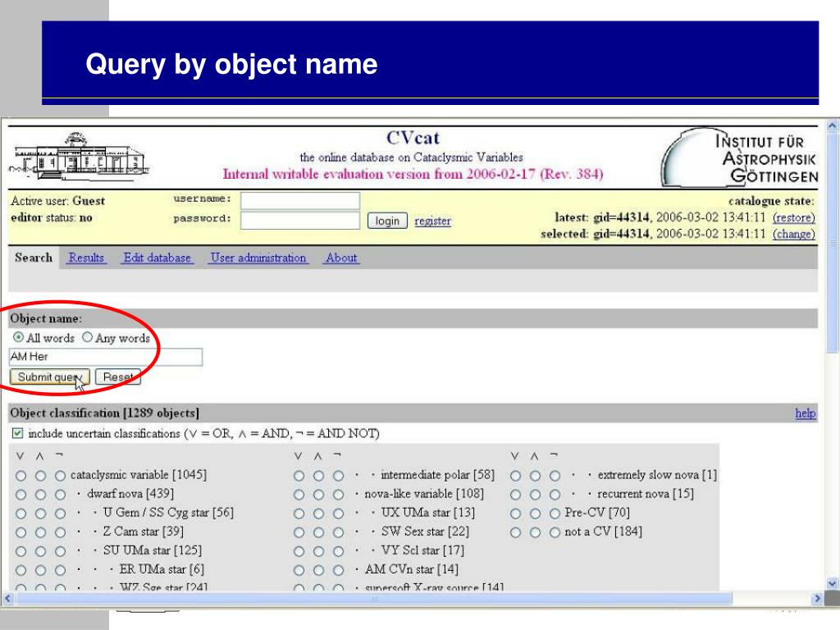840x630 pixels.
Task: Select AND NOT radio for Z Cam star
Action: [60, 532]
